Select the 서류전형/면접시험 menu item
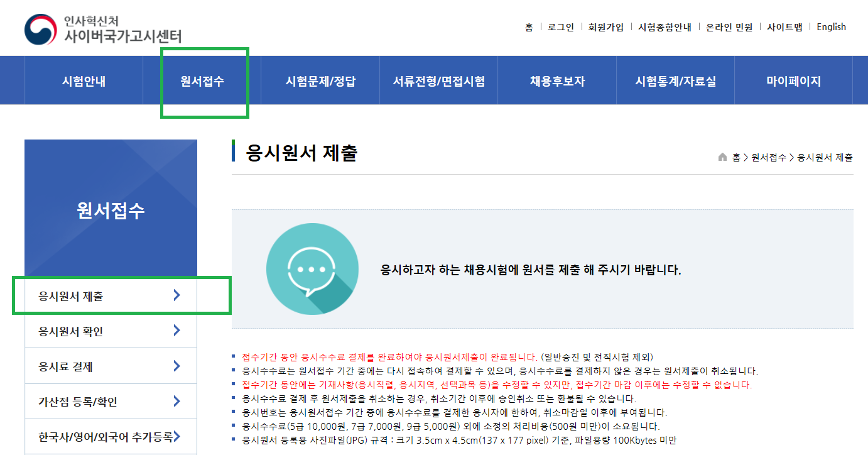 click(438, 81)
